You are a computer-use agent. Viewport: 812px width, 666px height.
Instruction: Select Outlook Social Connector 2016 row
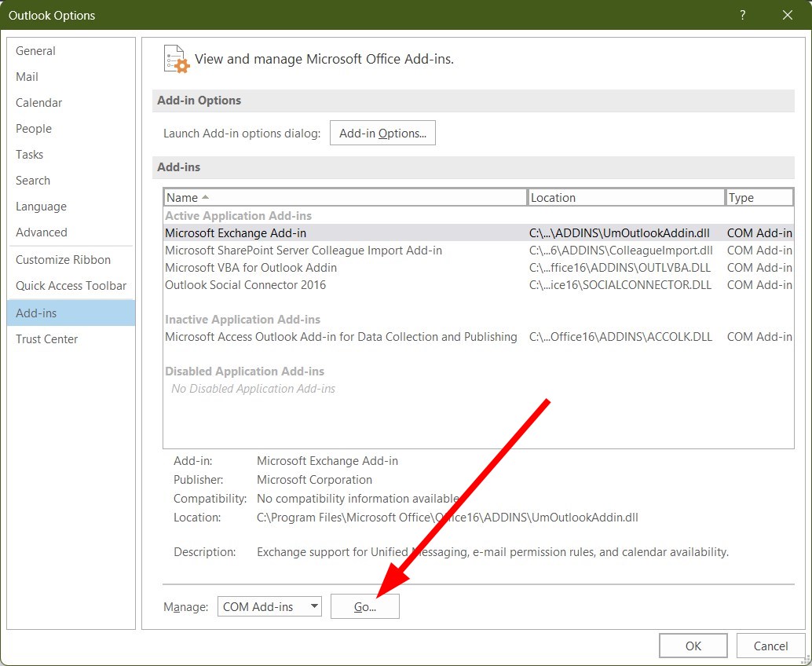coord(478,285)
